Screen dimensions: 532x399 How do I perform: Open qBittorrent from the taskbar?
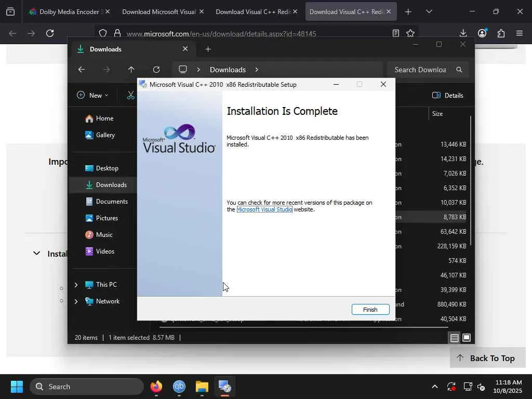179,387
